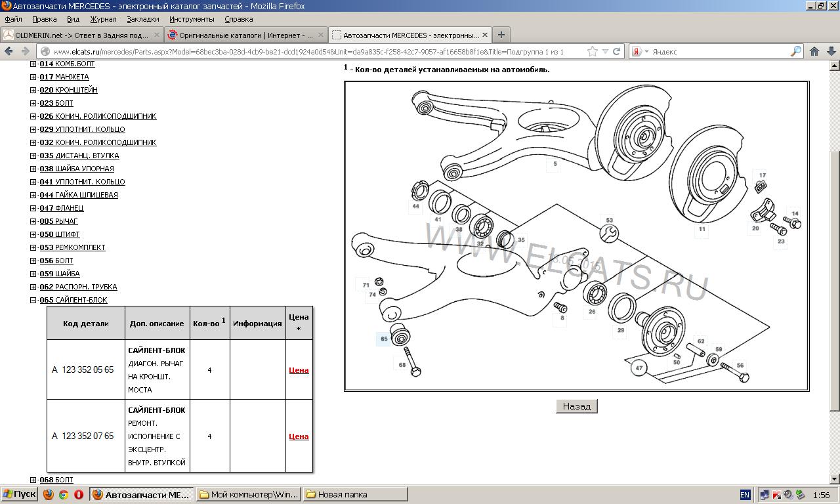Select part number 65 in the diagram

384,339
